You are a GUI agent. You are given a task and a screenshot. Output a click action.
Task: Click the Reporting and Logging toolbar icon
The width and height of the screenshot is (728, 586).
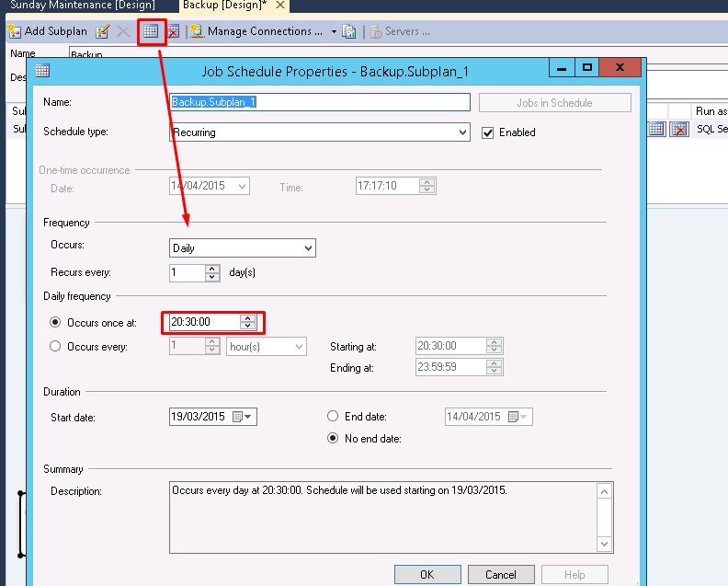(349, 31)
